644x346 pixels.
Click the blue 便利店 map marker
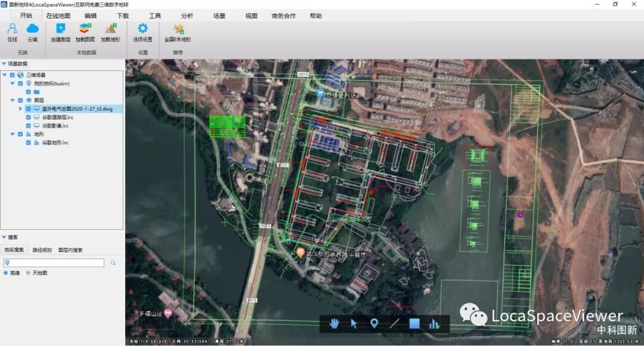click(x=320, y=93)
